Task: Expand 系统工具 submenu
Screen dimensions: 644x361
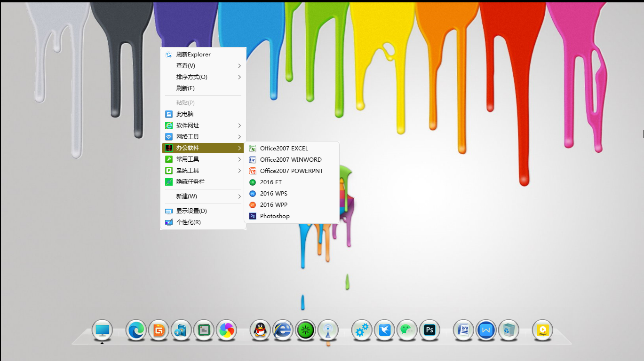Action: (x=203, y=171)
